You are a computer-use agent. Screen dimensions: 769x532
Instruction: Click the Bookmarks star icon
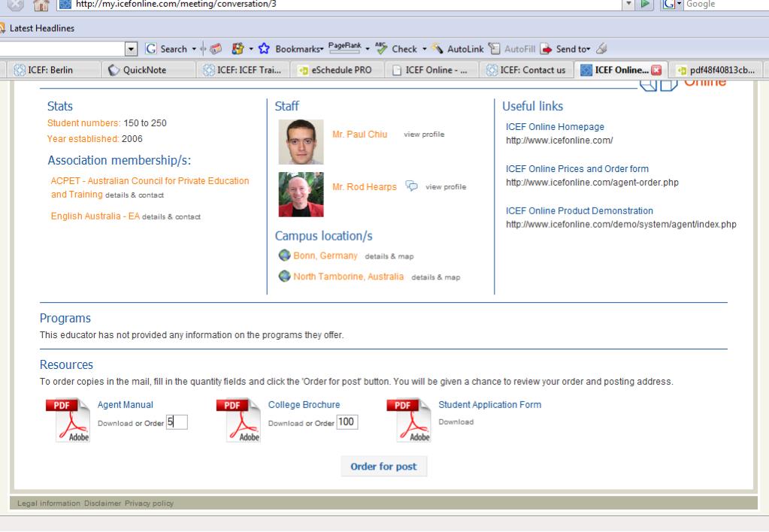264,49
